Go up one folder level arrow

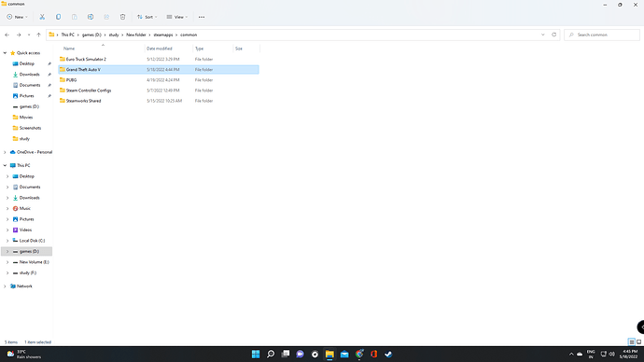tap(38, 35)
